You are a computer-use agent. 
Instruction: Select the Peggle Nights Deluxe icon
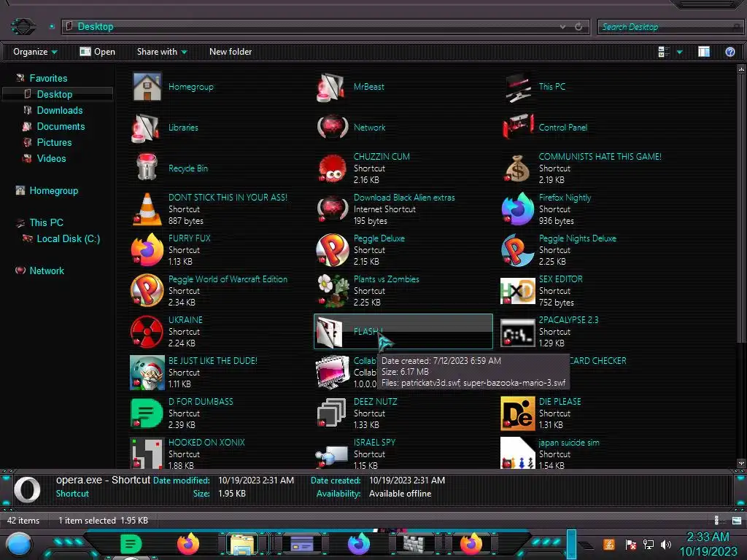(x=518, y=250)
